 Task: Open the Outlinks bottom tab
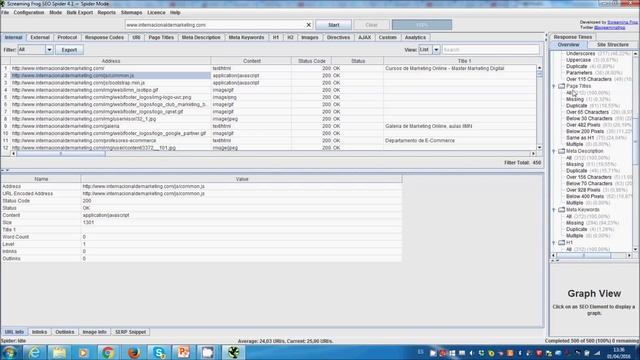[x=64, y=332]
